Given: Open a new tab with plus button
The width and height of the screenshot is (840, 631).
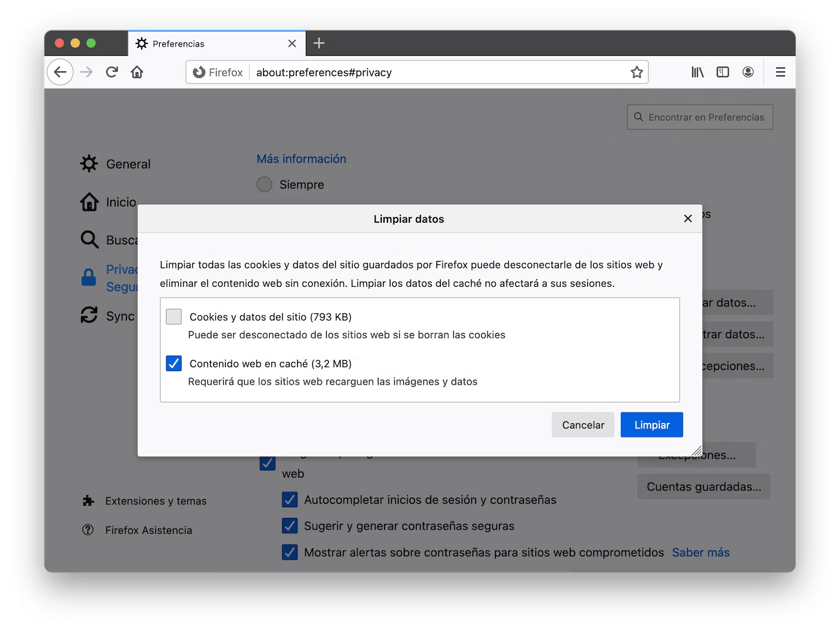Looking at the screenshot, I should coord(319,43).
